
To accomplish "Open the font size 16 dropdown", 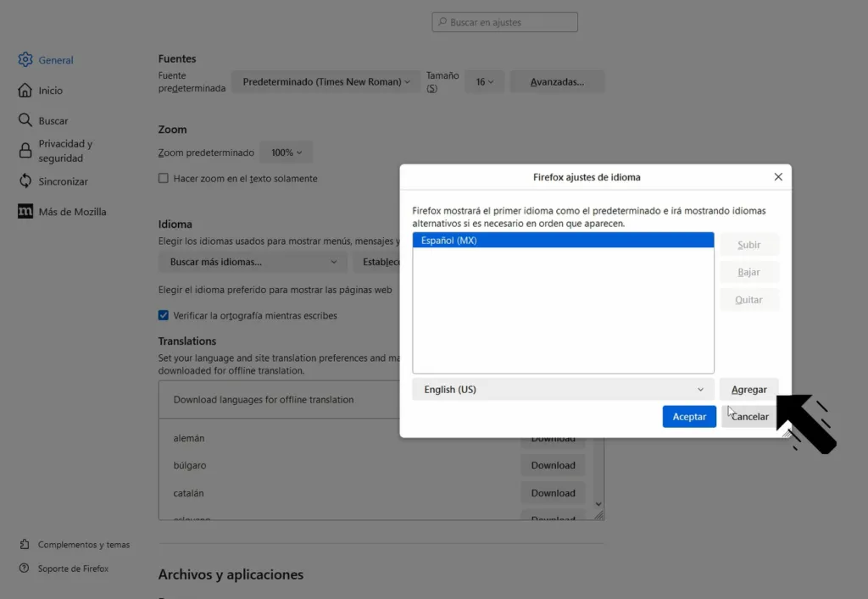I will (484, 82).
